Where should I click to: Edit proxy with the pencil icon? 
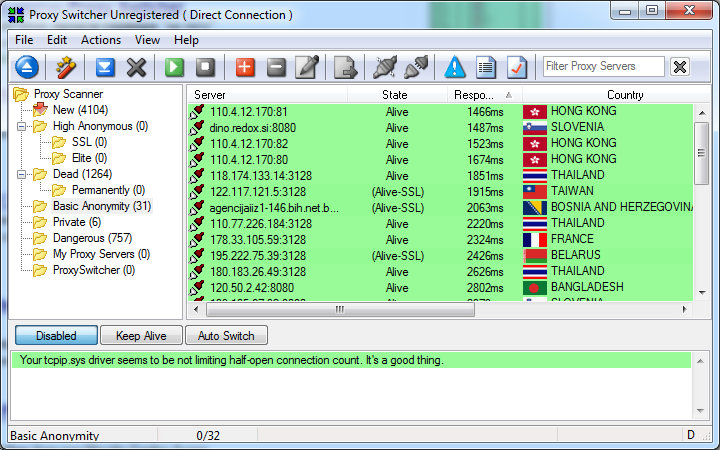coord(307,67)
